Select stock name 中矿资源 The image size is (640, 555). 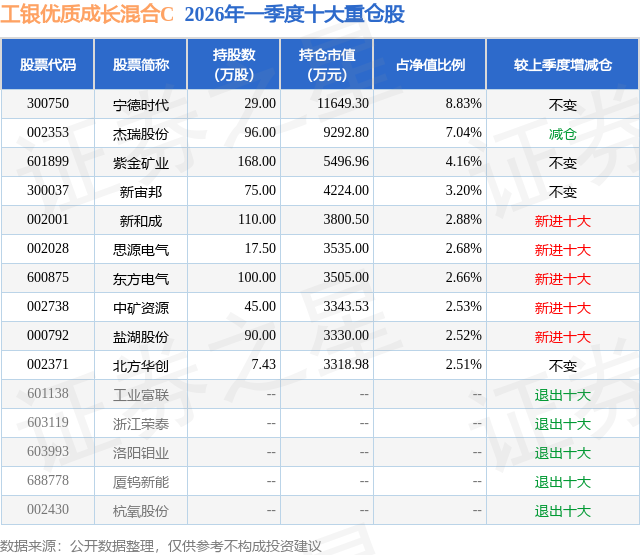(x=141, y=308)
